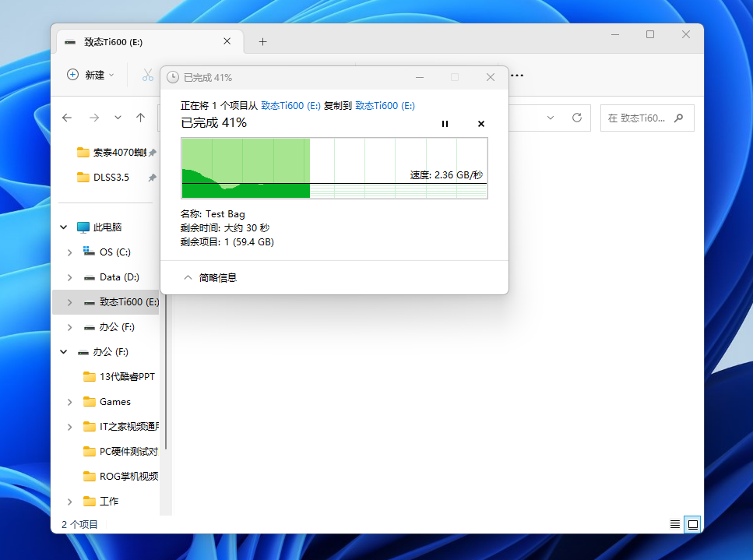Switch to details list view
Screen dimensions: 753x560
[675, 524]
